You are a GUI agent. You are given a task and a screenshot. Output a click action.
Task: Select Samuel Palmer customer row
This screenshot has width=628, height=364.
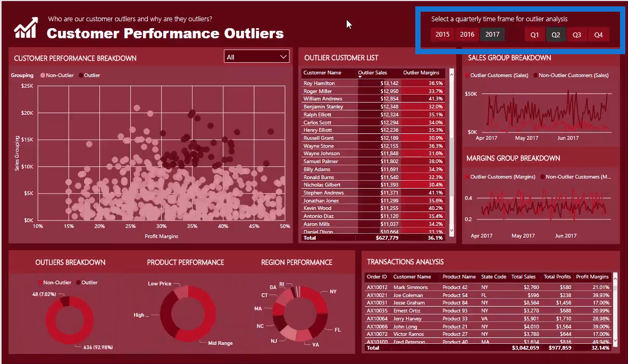373,162
